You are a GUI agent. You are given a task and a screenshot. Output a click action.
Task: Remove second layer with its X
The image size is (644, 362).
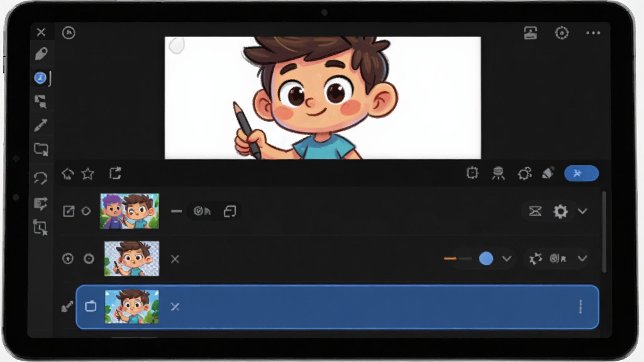(x=175, y=259)
